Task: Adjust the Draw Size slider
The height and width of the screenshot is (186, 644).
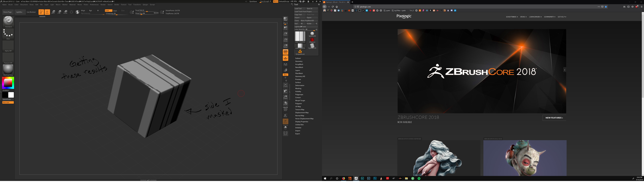Action: [147, 13]
